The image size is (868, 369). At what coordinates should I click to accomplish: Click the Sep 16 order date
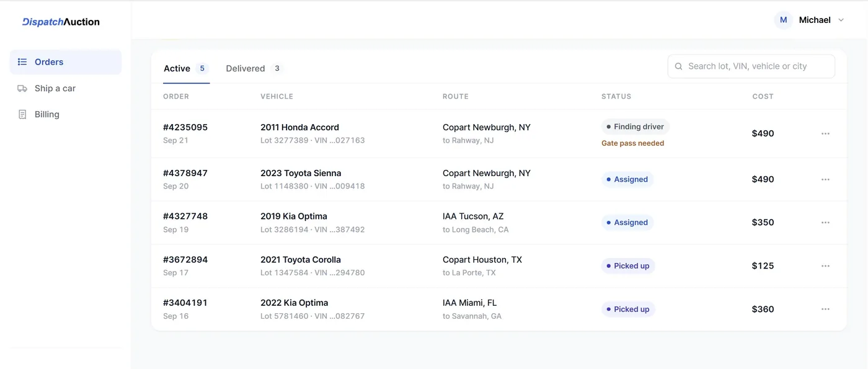point(175,316)
